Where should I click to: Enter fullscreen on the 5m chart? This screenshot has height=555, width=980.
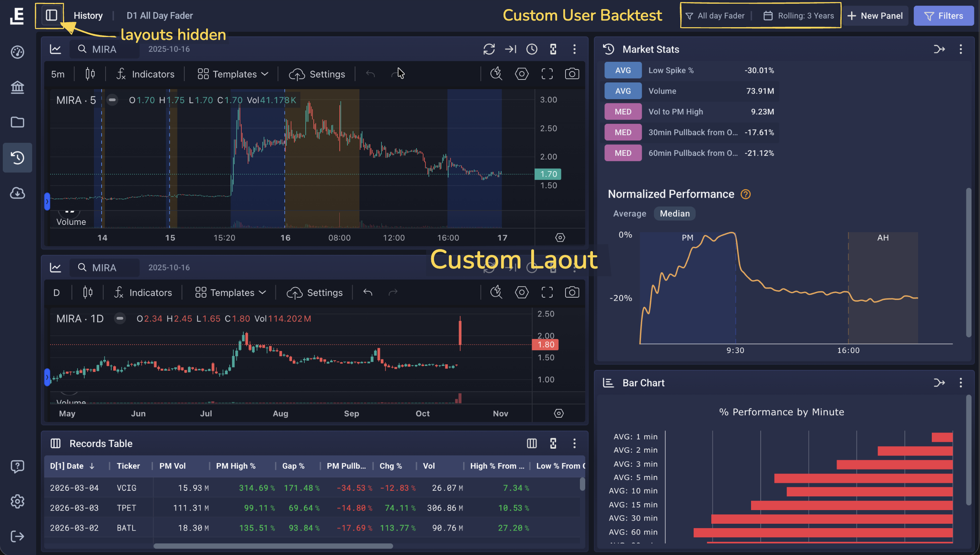click(547, 74)
